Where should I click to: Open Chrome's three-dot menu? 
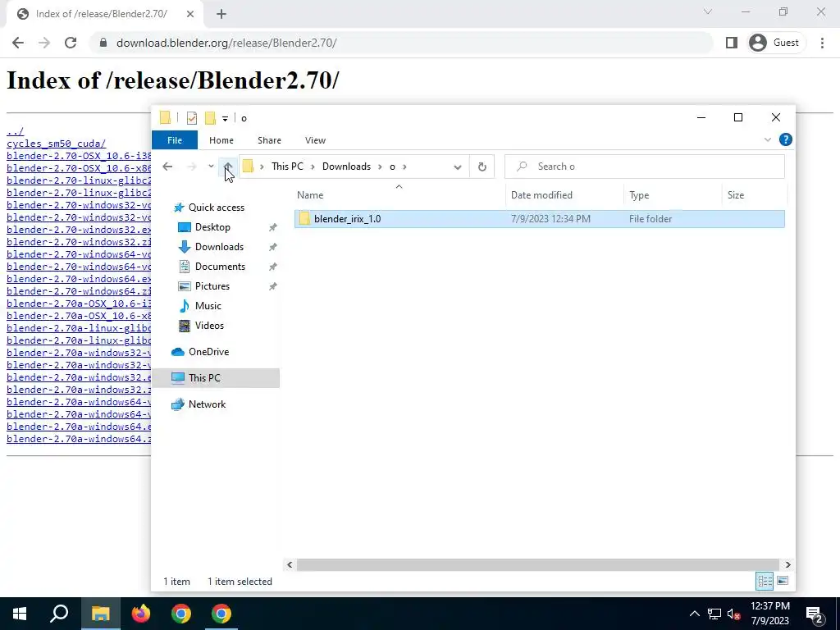coord(822,43)
